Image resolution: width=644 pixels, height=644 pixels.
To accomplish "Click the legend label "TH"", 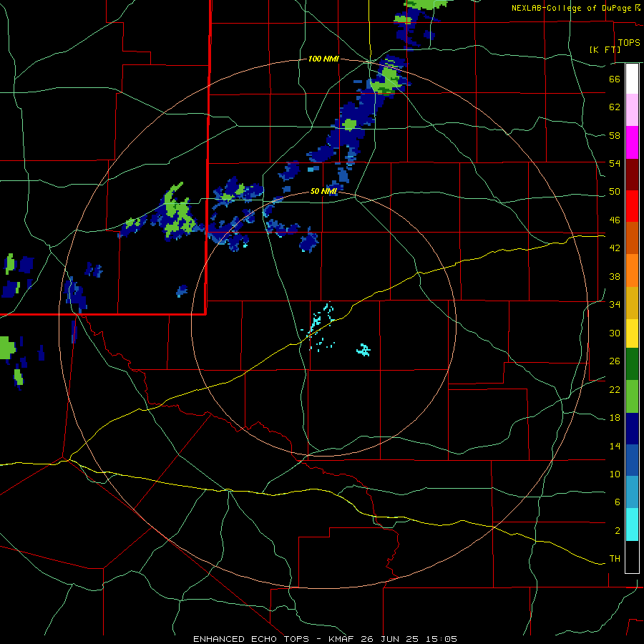I will point(615,559).
